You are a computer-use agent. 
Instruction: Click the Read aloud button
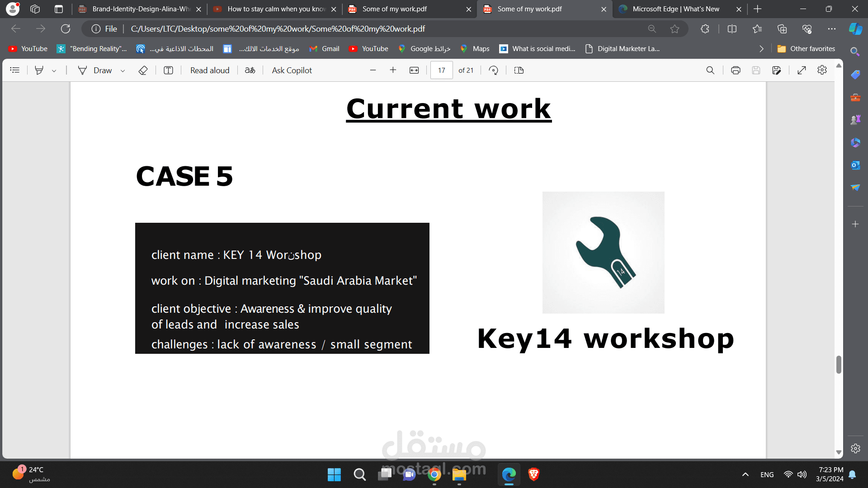pyautogui.click(x=210, y=70)
